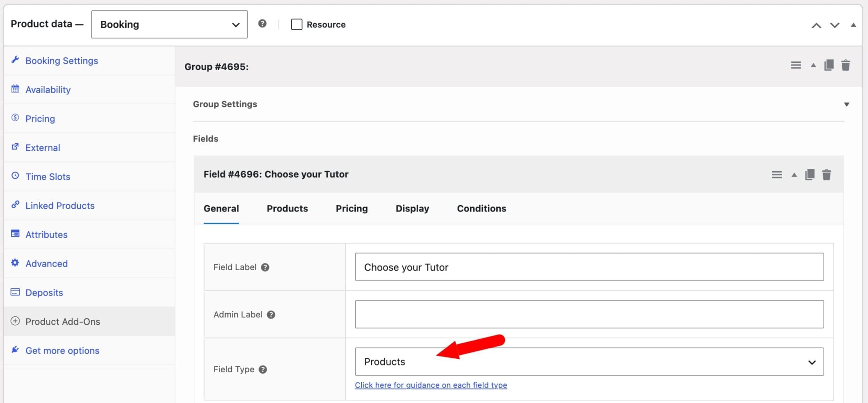Move the Product data panel up
The image size is (868, 403).
pos(816,25)
